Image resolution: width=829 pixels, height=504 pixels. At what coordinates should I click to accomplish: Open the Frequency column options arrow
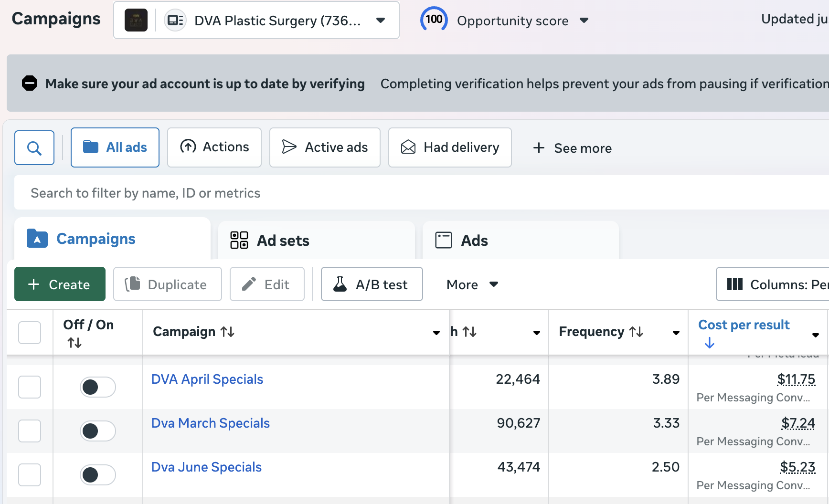tap(676, 333)
